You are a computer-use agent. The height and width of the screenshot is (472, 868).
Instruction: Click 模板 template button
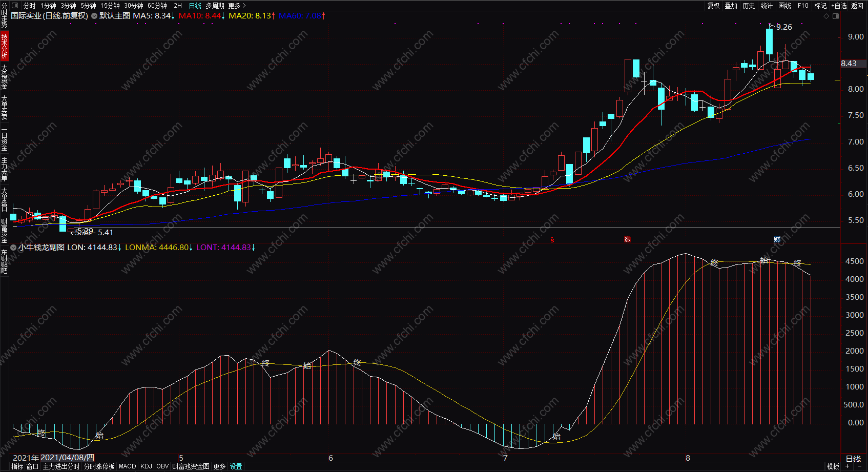click(x=833, y=467)
